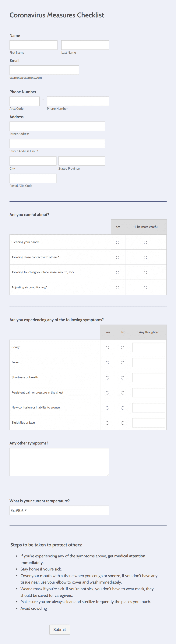Focus the Email text box
Screen dimensions: 176x644
[x=44, y=70]
